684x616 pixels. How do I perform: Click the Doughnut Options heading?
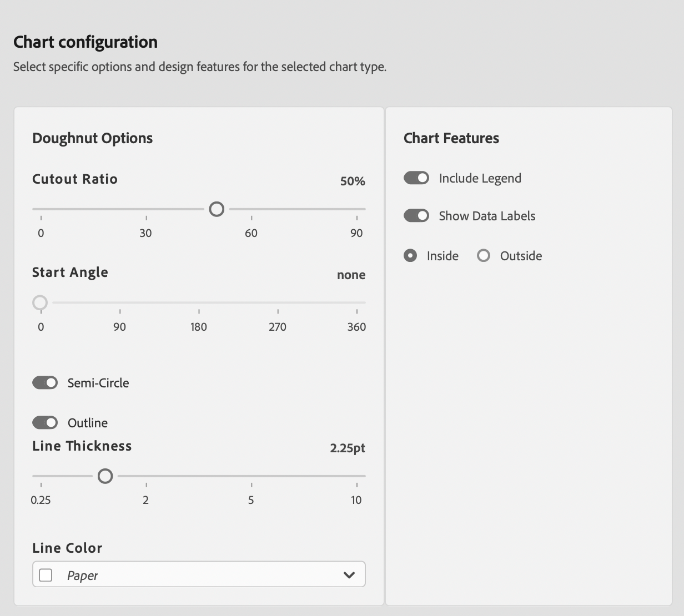93,138
